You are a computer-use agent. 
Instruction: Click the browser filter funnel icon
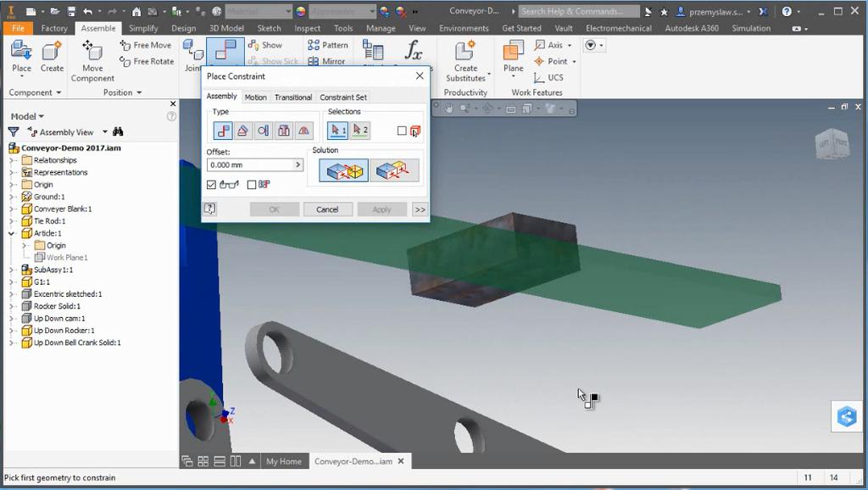[x=14, y=131]
